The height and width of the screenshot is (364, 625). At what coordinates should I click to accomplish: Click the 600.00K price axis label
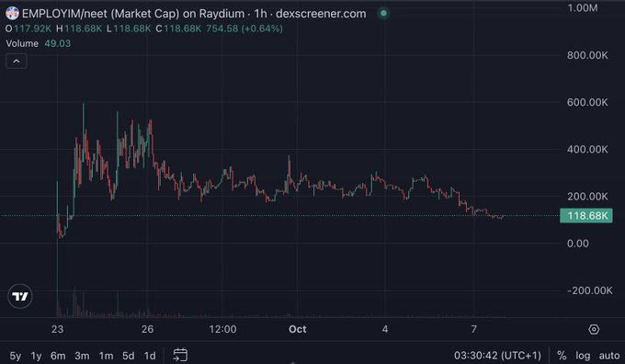pos(587,102)
